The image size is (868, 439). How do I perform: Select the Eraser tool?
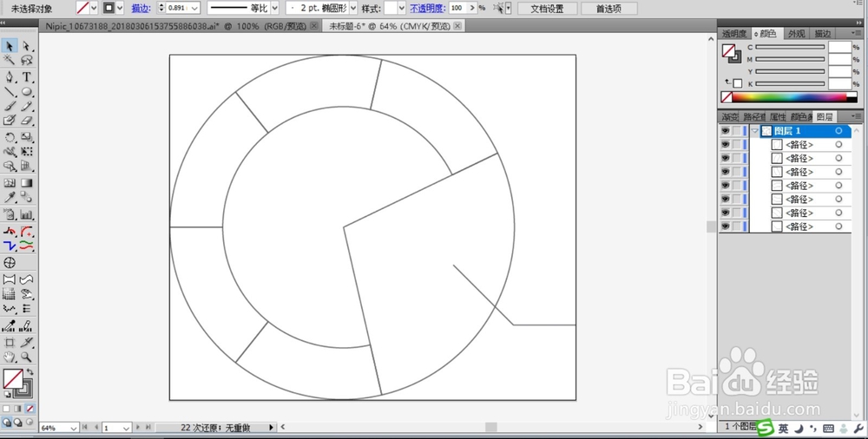[26, 120]
